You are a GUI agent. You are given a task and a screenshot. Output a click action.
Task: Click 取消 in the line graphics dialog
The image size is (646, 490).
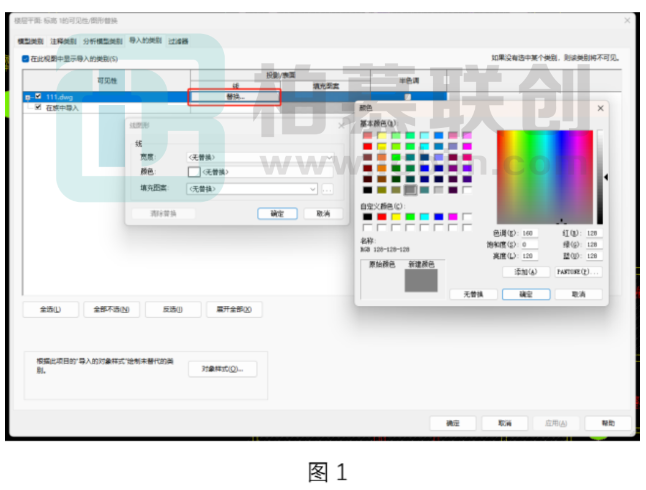pyautogui.click(x=323, y=213)
